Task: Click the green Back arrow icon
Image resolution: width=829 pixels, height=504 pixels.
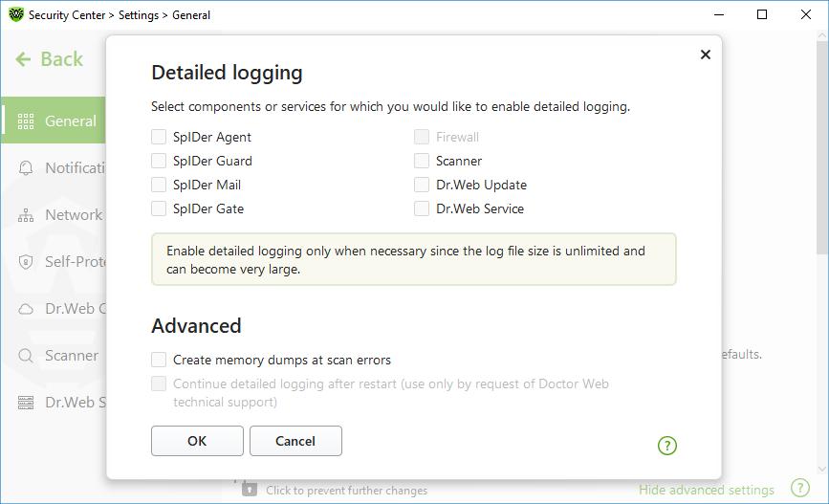Action: (x=23, y=59)
